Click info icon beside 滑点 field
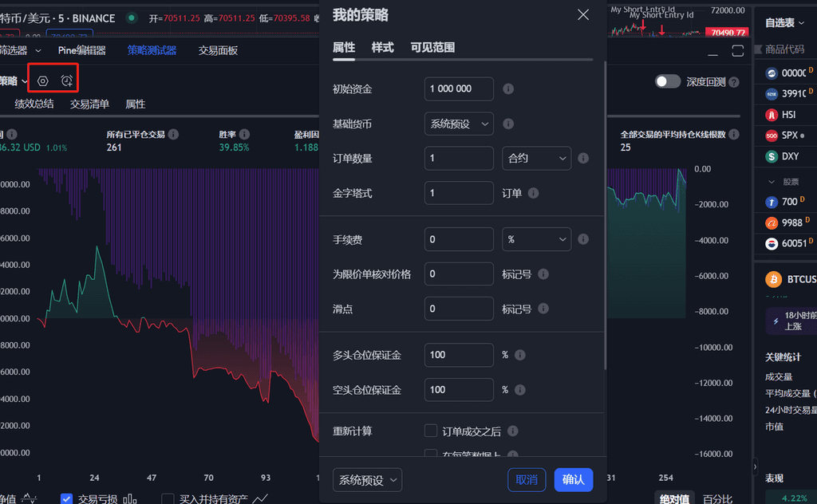The width and height of the screenshot is (817, 504). [x=543, y=309]
